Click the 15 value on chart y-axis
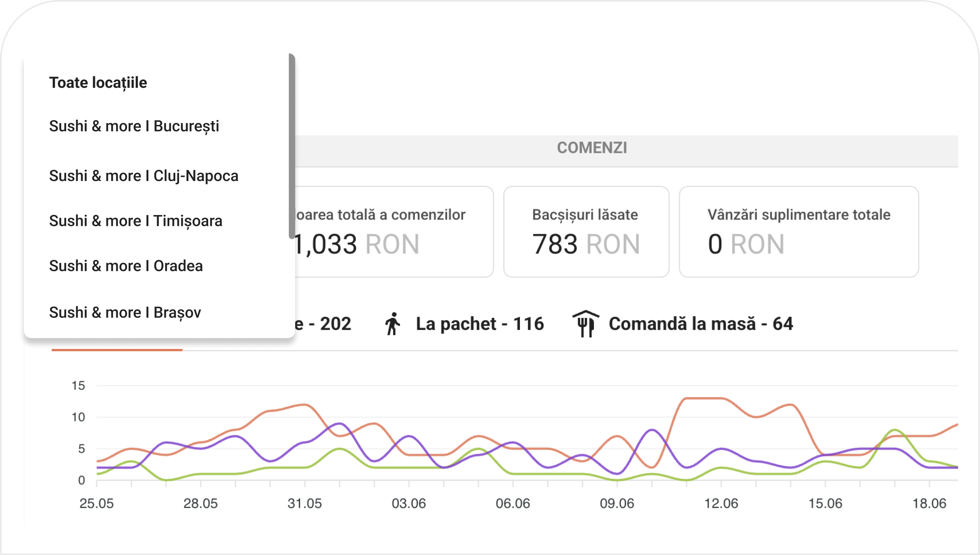Image resolution: width=980 pixels, height=555 pixels. [x=78, y=385]
